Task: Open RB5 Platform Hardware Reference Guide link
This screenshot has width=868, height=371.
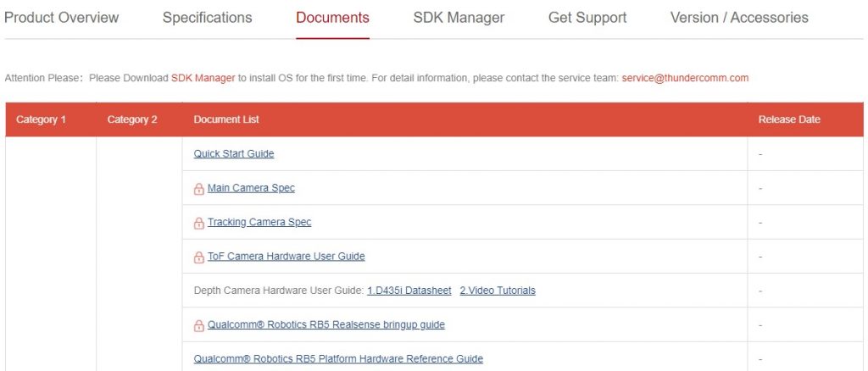Action: (338, 359)
